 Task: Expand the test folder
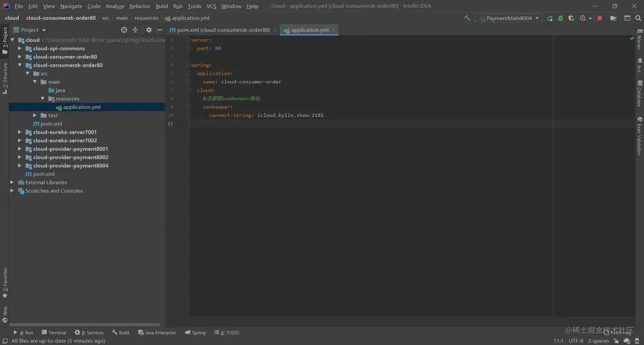35,115
